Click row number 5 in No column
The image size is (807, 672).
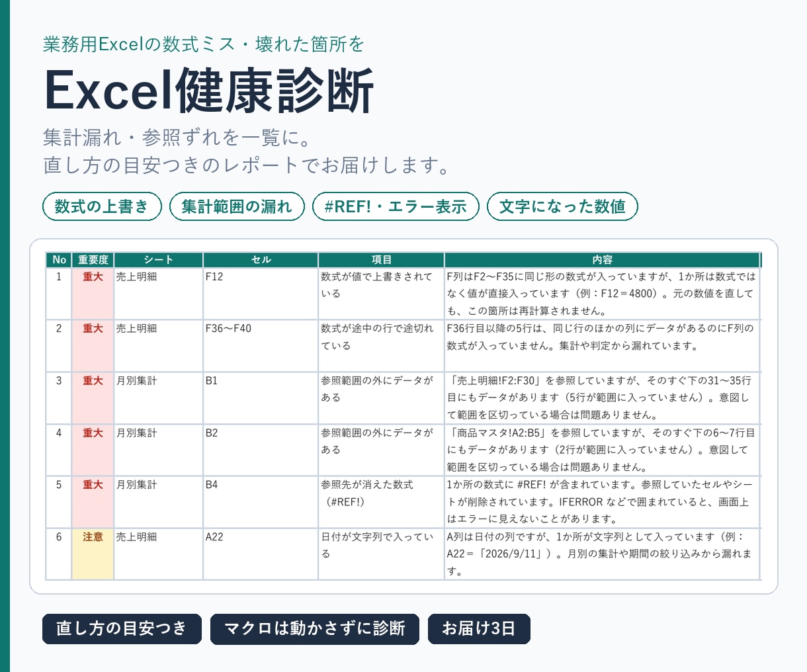pyautogui.click(x=59, y=502)
